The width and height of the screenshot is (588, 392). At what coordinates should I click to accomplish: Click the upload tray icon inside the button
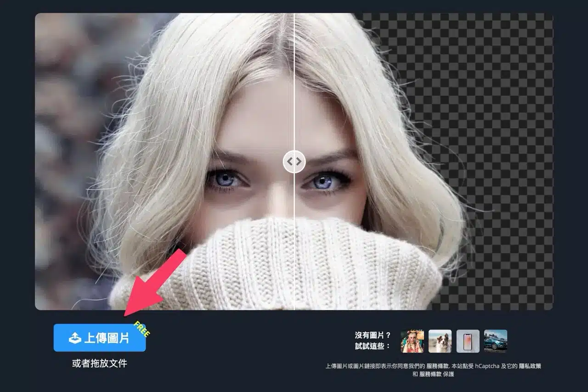coord(75,338)
